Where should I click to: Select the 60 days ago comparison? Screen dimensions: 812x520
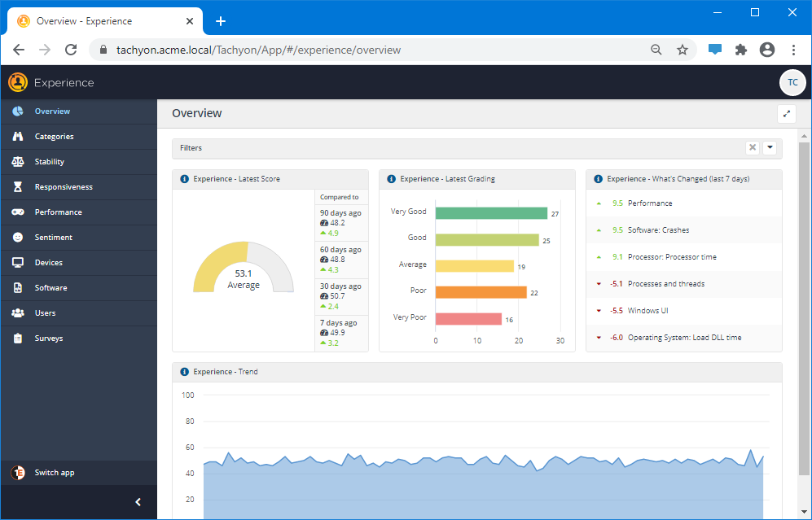tap(341, 260)
